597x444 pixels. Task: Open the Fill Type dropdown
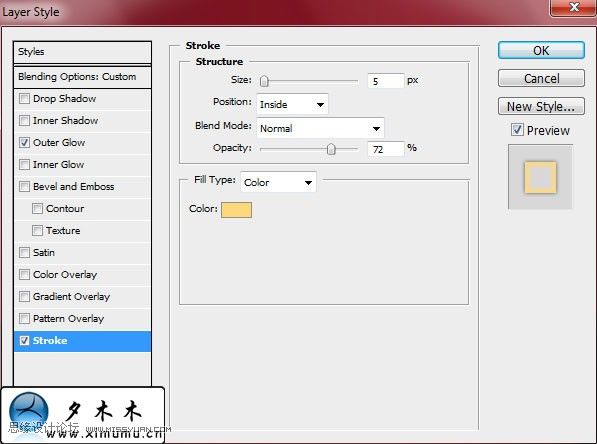click(278, 182)
